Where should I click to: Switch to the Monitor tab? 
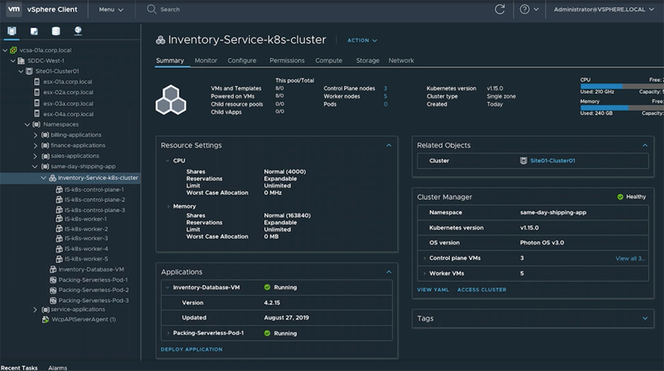206,61
